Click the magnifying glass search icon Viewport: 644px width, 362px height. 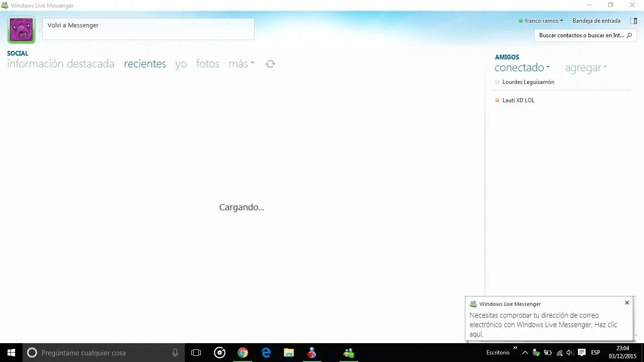pos(629,35)
